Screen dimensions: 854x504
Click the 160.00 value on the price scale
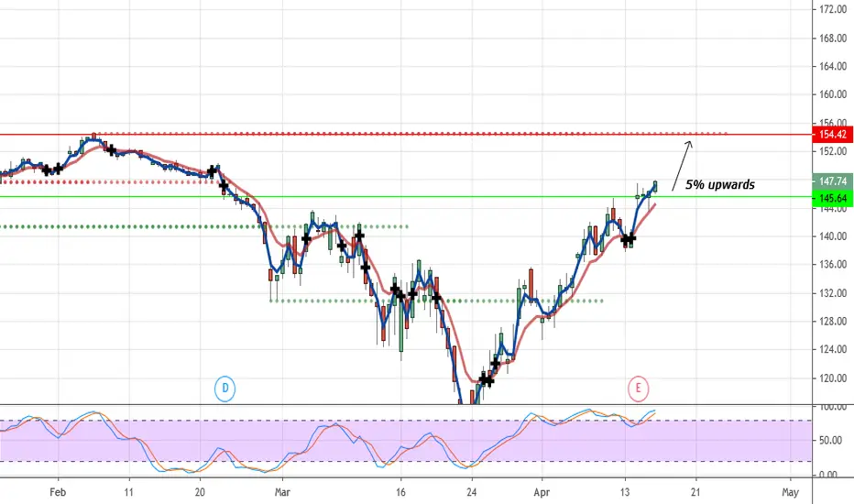pyautogui.click(x=833, y=94)
